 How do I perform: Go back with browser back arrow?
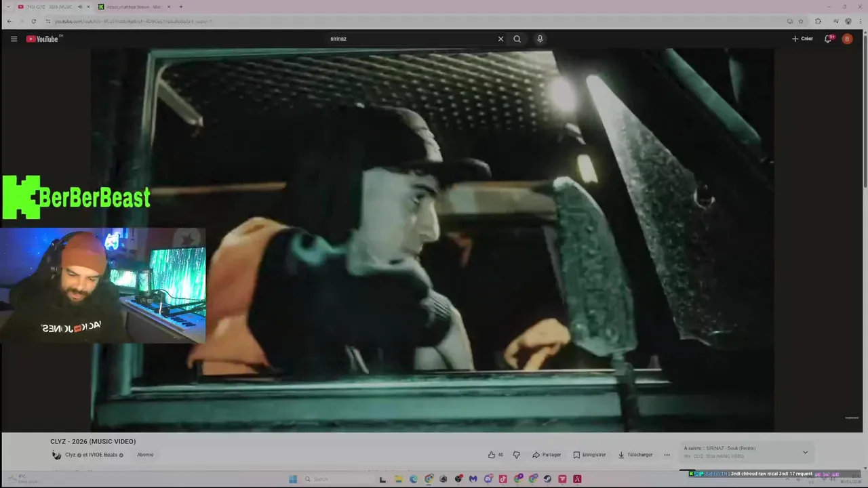(x=9, y=21)
